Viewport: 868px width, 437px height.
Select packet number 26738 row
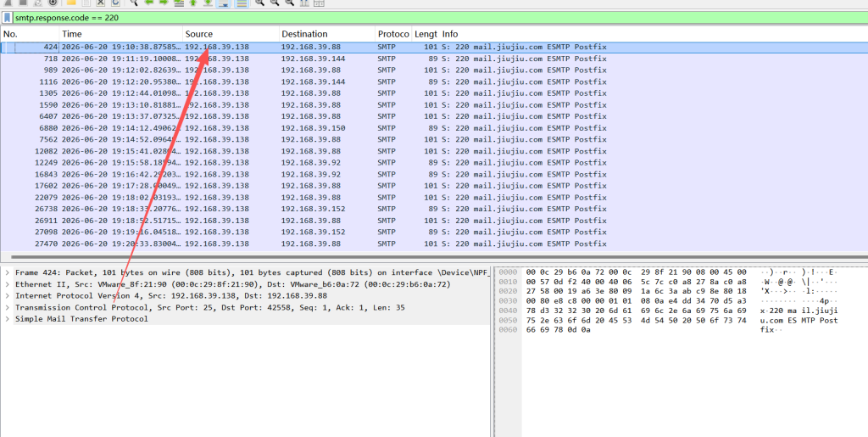(x=434, y=210)
